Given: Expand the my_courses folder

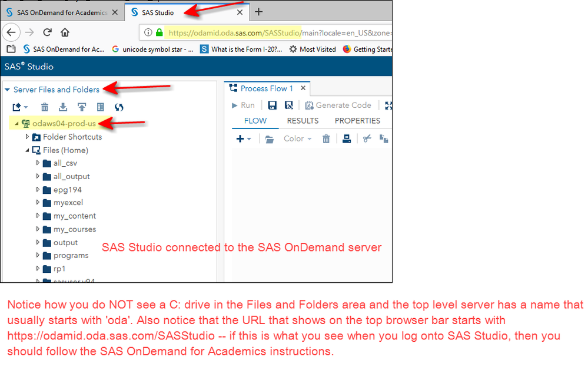Looking at the screenshot, I should point(38,229).
